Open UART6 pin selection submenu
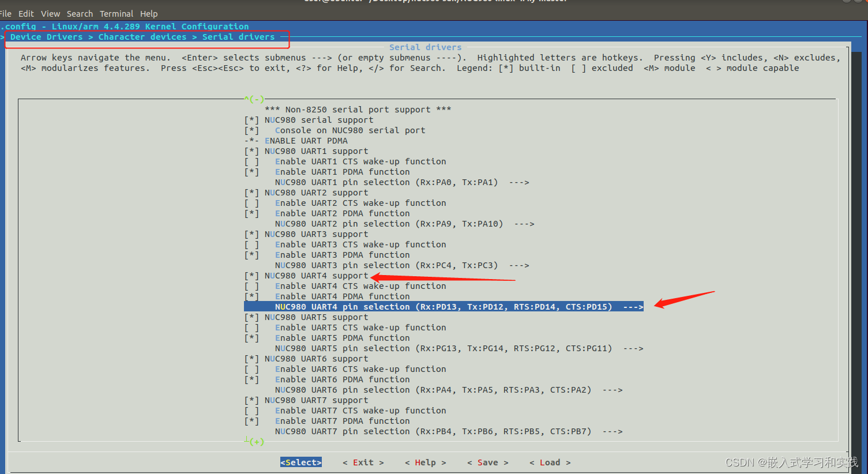This screenshot has width=868, height=474. [449, 390]
